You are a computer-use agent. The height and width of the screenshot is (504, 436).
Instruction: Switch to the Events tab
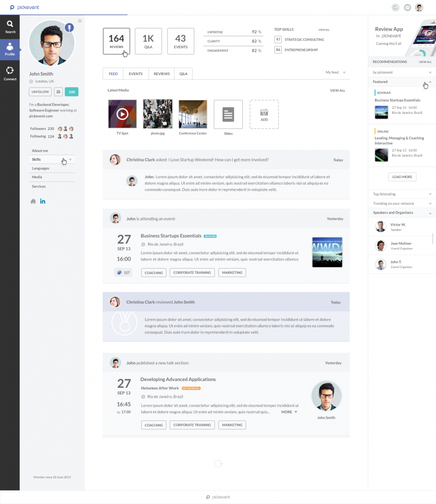click(x=135, y=74)
